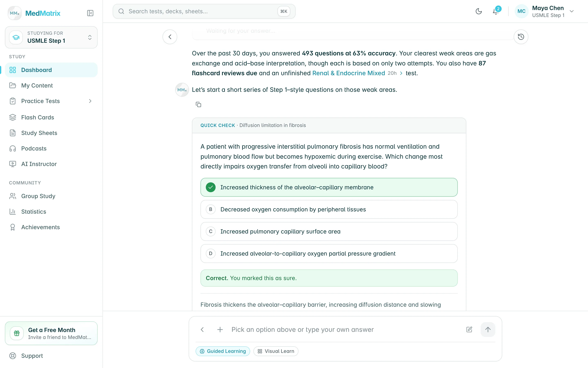The width and height of the screenshot is (588, 368).
Task: Go to Flash Cards
Action: point(51,117)
